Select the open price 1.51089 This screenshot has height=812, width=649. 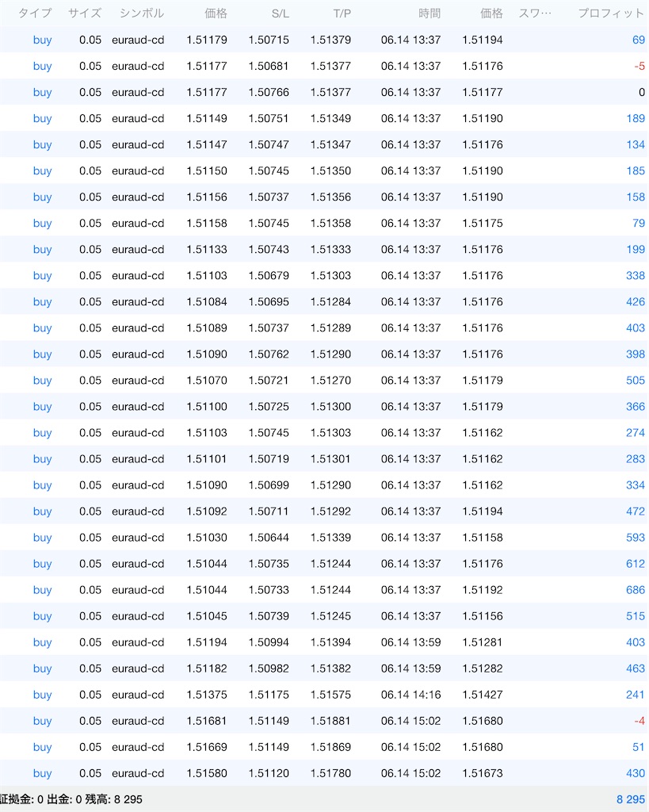207,328
